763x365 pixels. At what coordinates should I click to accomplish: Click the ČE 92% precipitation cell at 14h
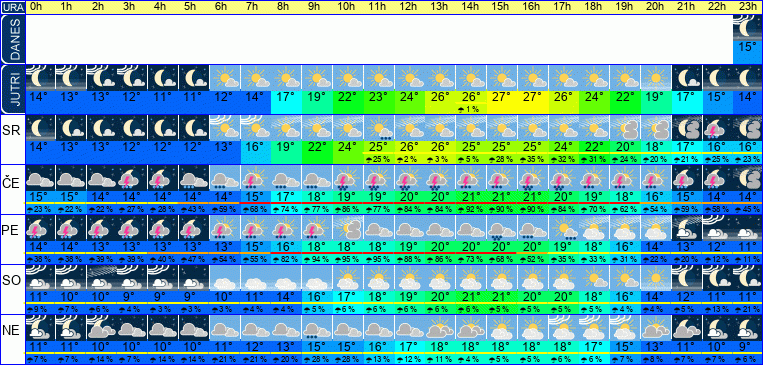click(x=472, y=210)
